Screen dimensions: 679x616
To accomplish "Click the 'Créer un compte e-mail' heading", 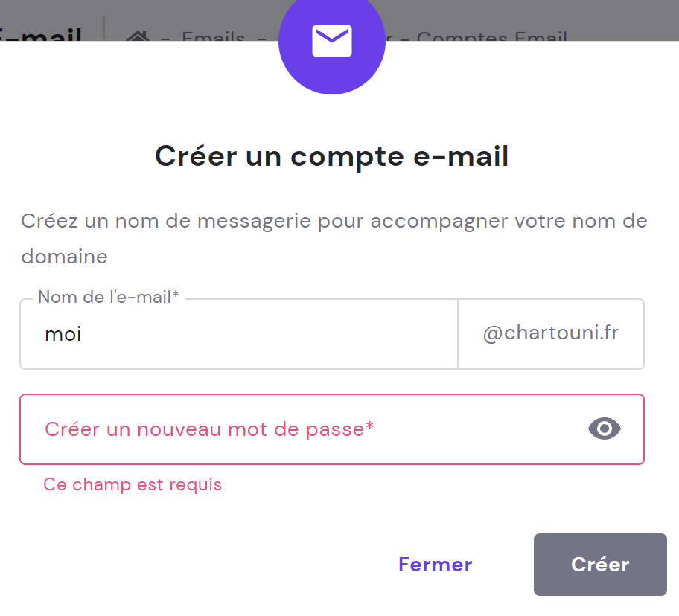I will pos(331,157).
